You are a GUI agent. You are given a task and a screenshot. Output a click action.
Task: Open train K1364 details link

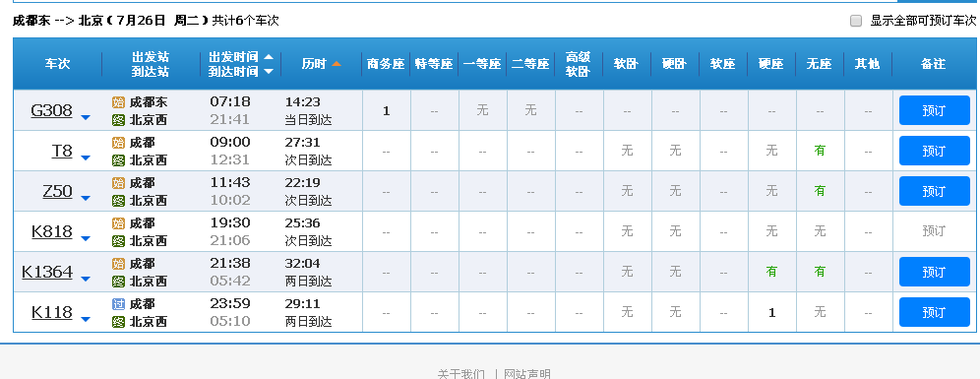click(47, 272)
